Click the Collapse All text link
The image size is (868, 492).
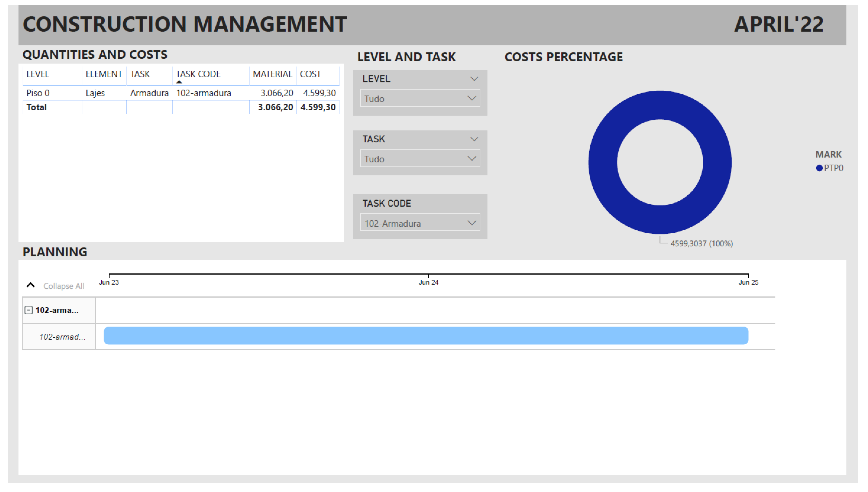[64, 286]
